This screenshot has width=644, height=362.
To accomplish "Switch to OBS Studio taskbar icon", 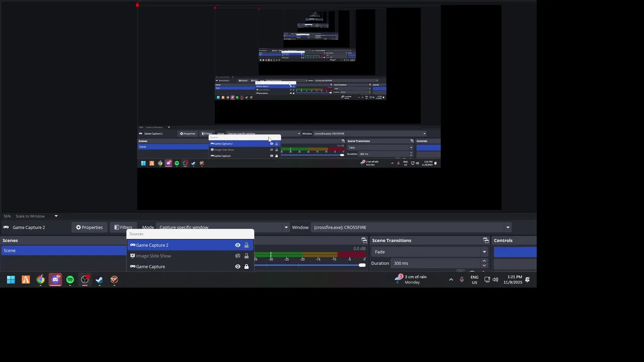I will 85,280.
